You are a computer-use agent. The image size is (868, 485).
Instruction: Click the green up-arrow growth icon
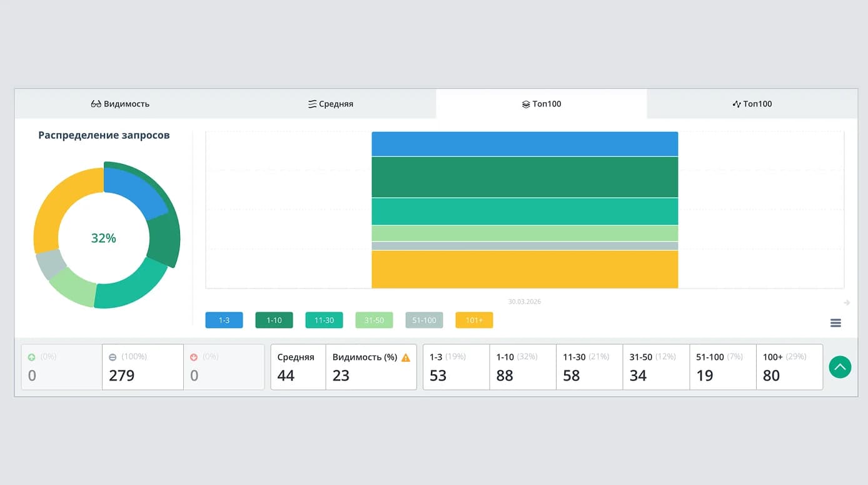click(x=32, y=357)
